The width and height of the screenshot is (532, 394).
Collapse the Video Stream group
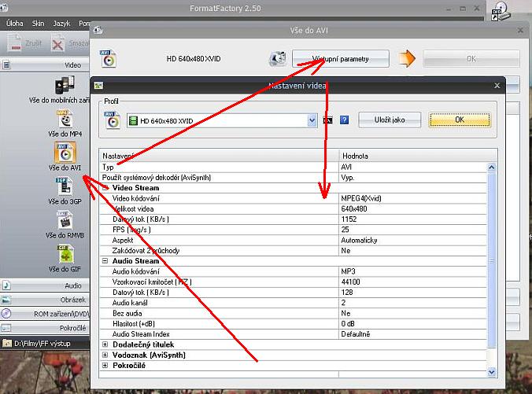point(105,187)
